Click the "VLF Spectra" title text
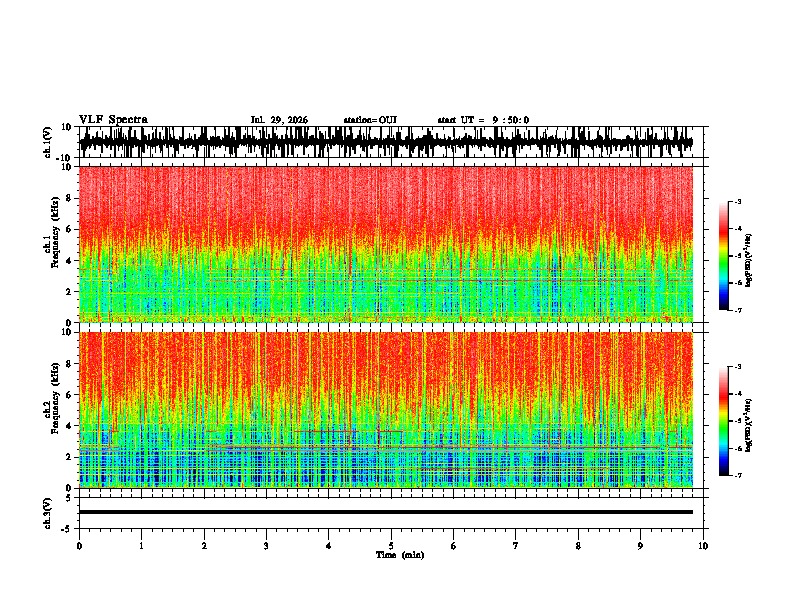This screenshot has height=612, width=792. point(113,120)
